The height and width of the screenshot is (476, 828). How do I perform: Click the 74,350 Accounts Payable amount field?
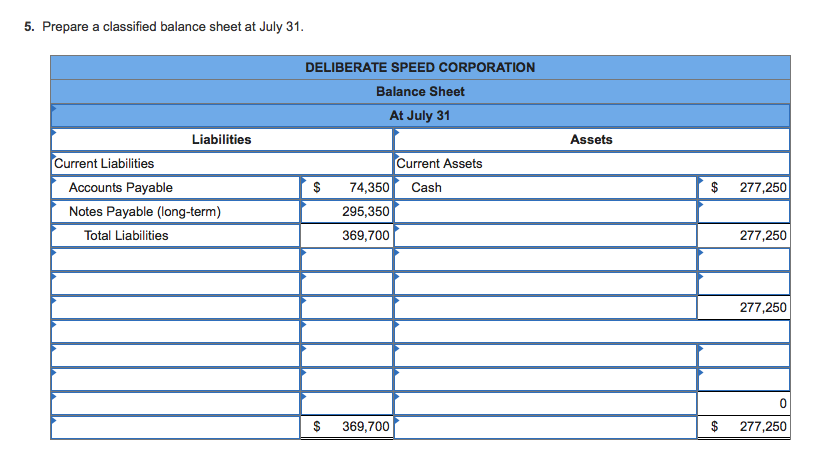pos(347,188)
